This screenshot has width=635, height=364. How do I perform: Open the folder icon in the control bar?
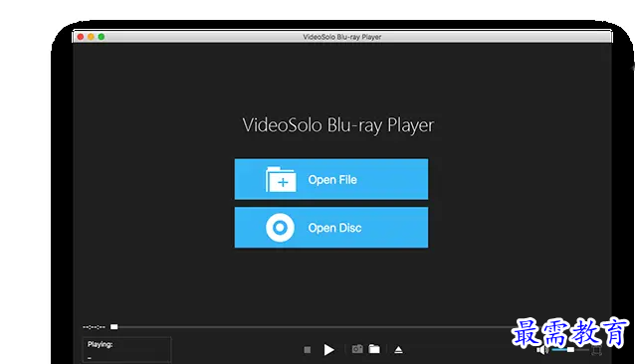[x=374, y=349]
